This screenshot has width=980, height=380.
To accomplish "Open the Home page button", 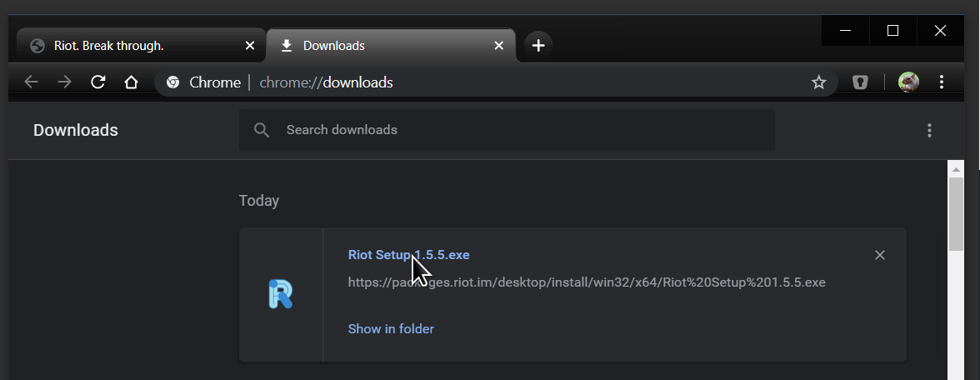I will tap(131, 82).
